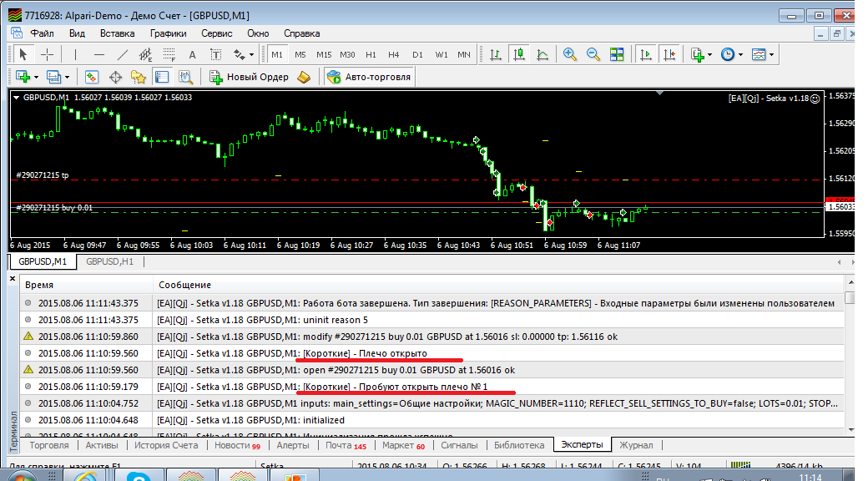Open the Файл menu
Screen dimensions: 868x481
(x=42, y=33)
